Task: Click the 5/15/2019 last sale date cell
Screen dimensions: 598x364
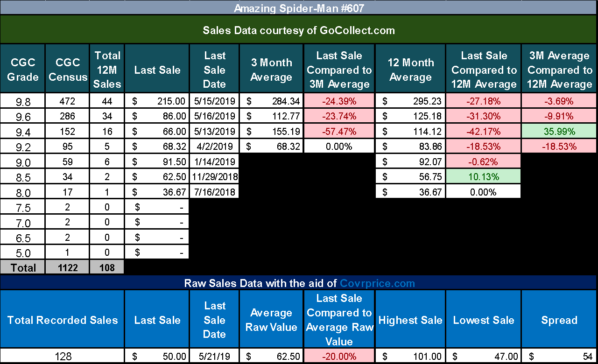Action: (x=215, y=100)
